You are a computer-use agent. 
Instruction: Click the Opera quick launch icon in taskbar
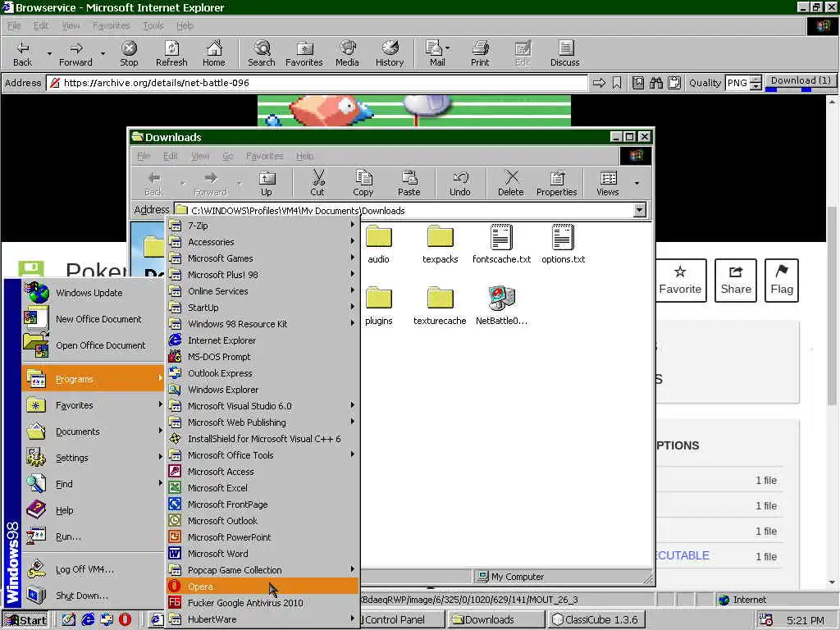point(125,619)
